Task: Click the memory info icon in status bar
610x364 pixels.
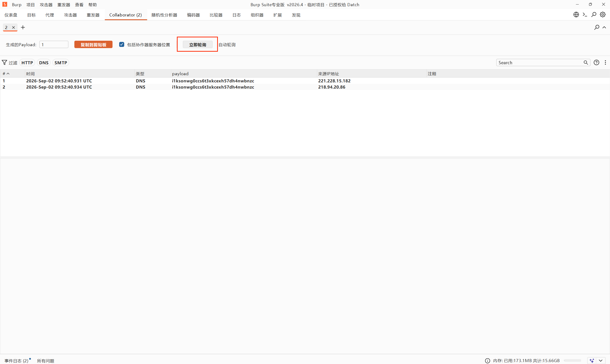Action: (487, 361)
